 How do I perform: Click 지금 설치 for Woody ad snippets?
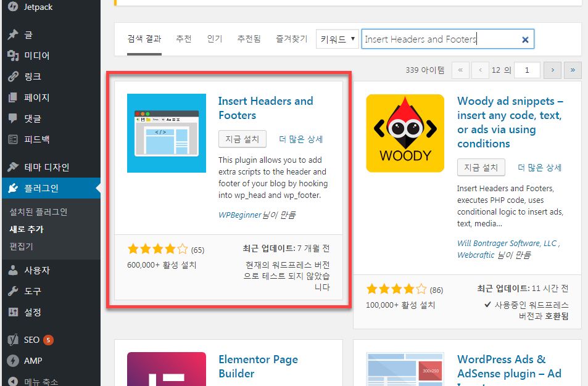481,168
